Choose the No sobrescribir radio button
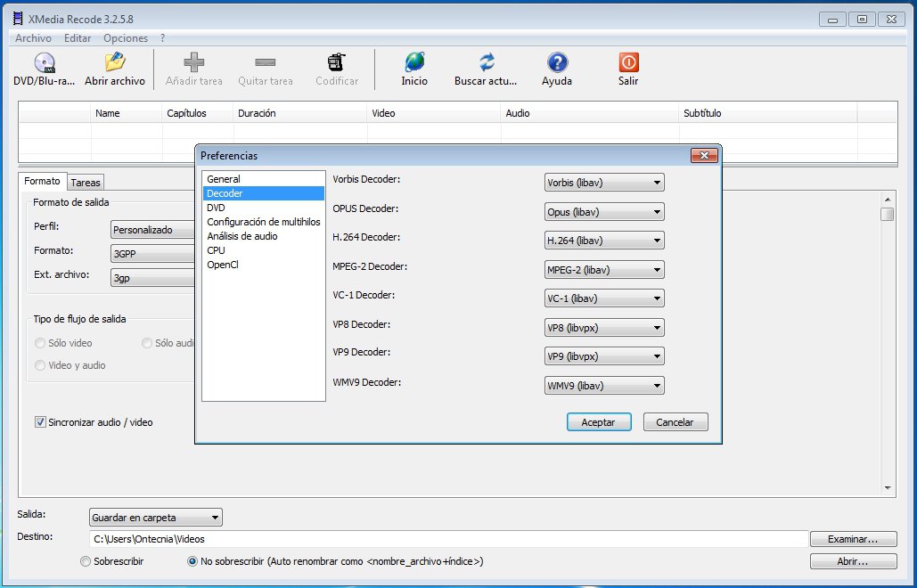This screenshot has width=917, height=588. pyautogui.click(x=192, y=561)
